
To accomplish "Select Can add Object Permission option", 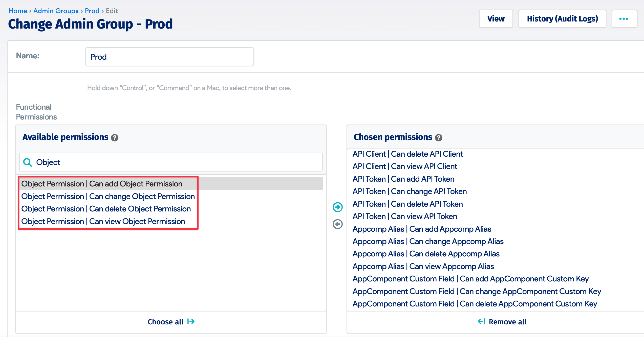I will [x=102, y=184].
